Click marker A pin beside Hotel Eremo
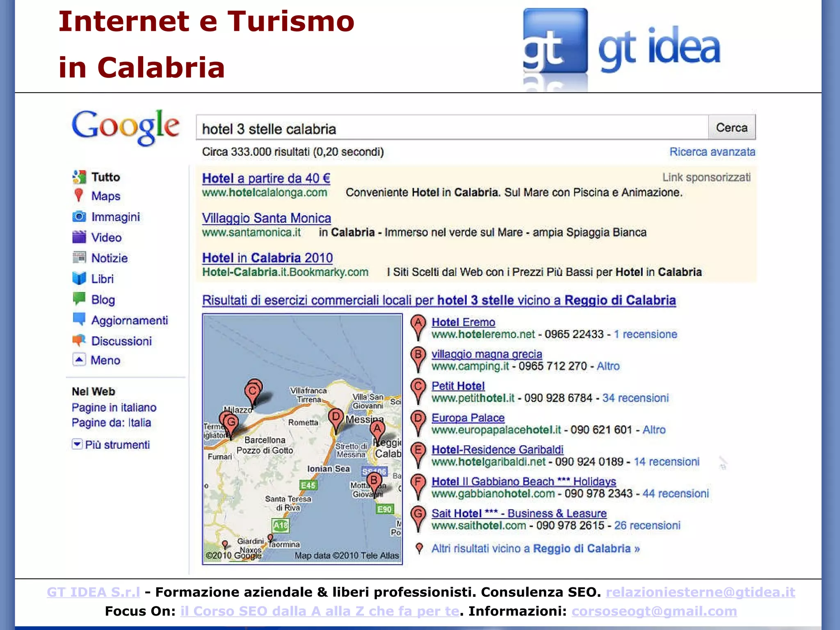 coord(418,328)
